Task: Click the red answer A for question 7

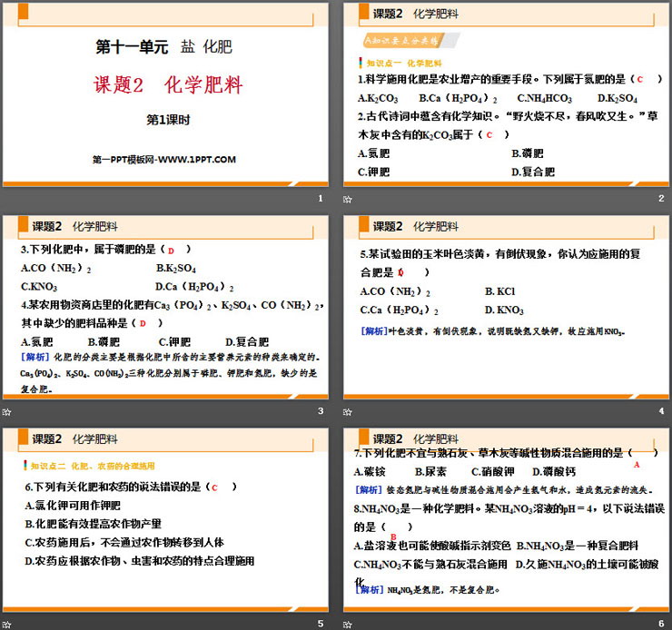Action: tap(637, 464)
